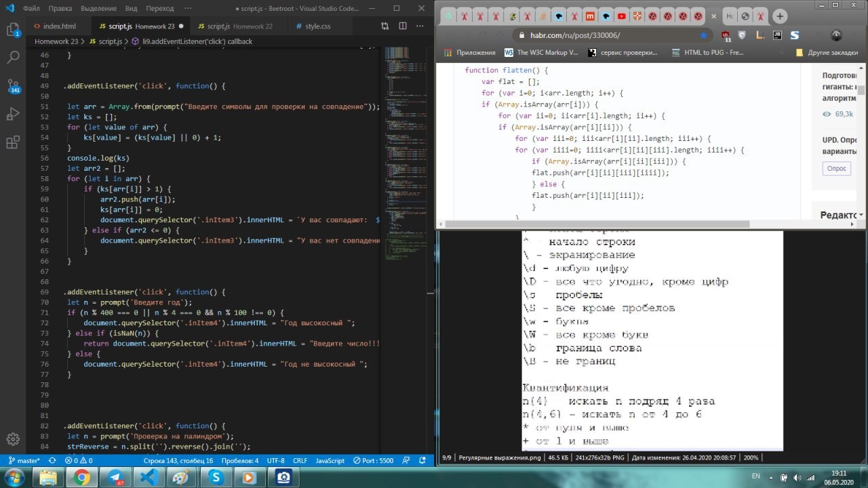Click the blue S extension icon in Chrome toolbar
The height and width of the screenshot is (488, 868).
(x=794, y=35)
